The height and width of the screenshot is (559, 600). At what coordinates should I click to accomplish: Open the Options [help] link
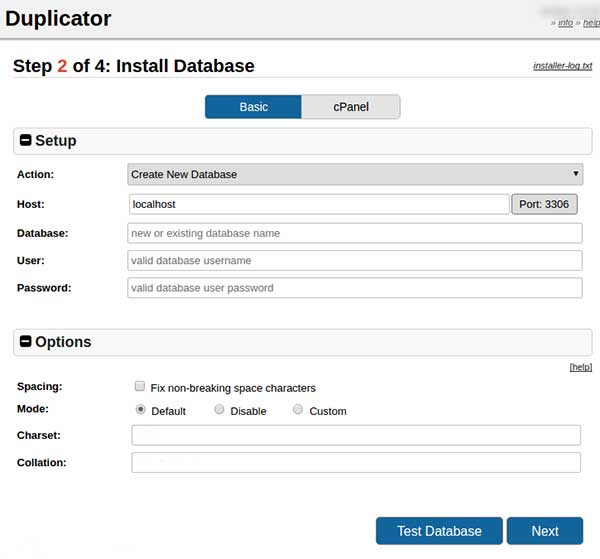click(x=580, y=367)
